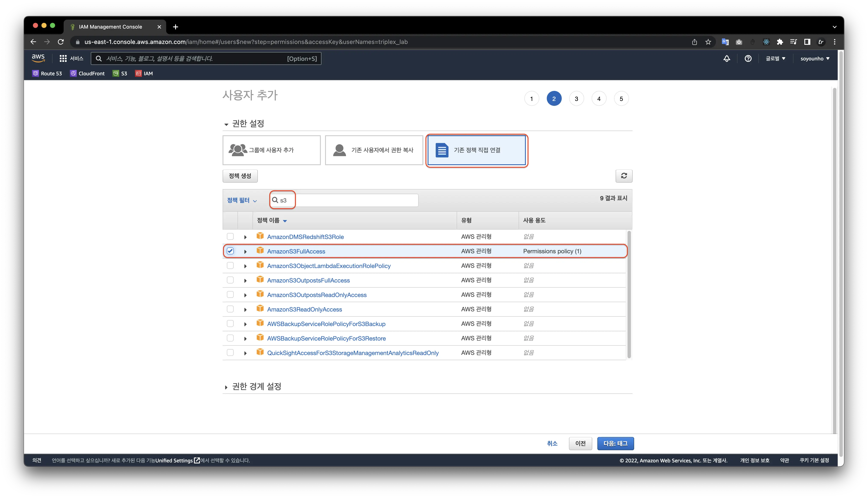
Task: Select the add user to group option
Action: coord(271,150)
